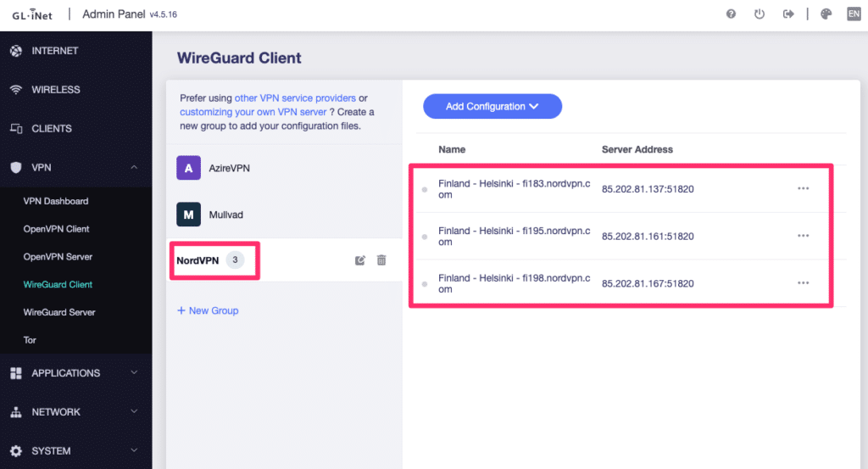The width and height of the screenshot is (868, 469).
Task: Click the '+ New Group' link
Action: pyautogui.click(x=208, y=310)
